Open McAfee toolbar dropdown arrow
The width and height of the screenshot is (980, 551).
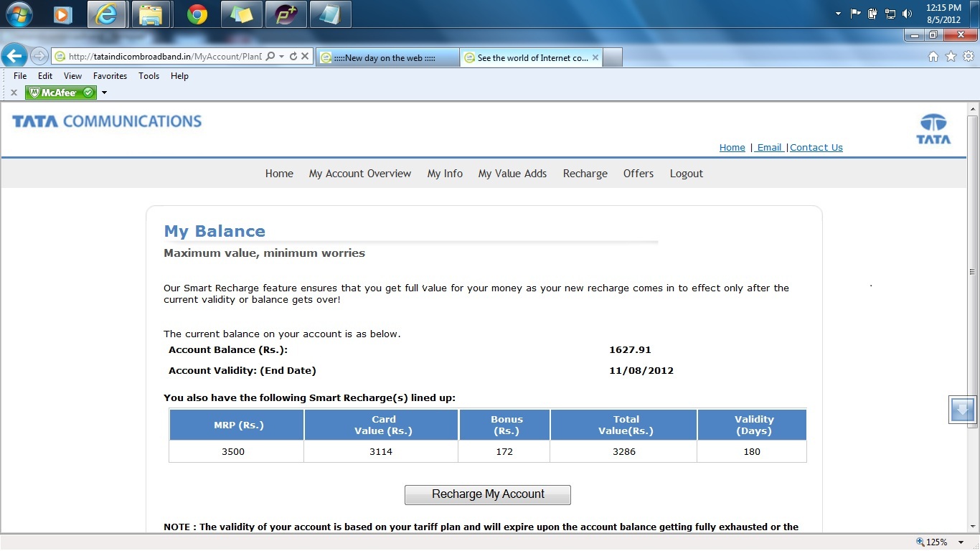pos(104,93)
